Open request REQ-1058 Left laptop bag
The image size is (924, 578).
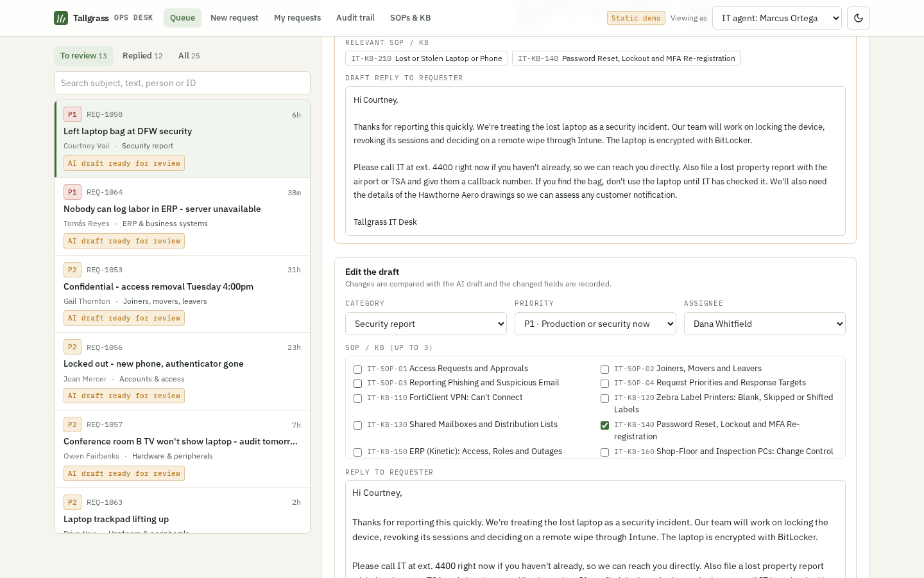coord(182,139)
